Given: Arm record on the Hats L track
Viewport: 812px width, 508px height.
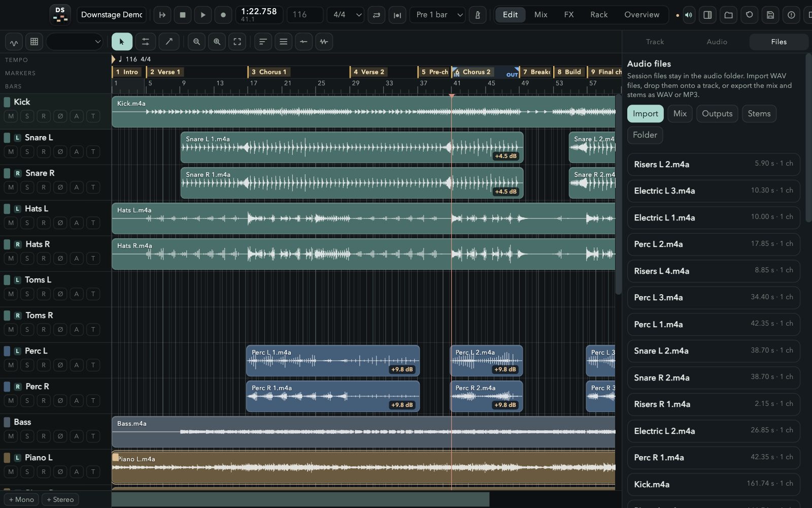Looking at the screenshot, I should click(x=44, y=223).
